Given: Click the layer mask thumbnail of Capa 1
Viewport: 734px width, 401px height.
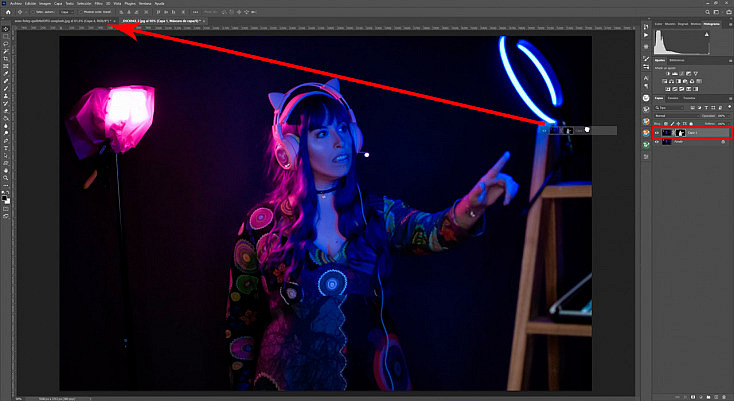Looking at the screenshot, I should point(681,132).
